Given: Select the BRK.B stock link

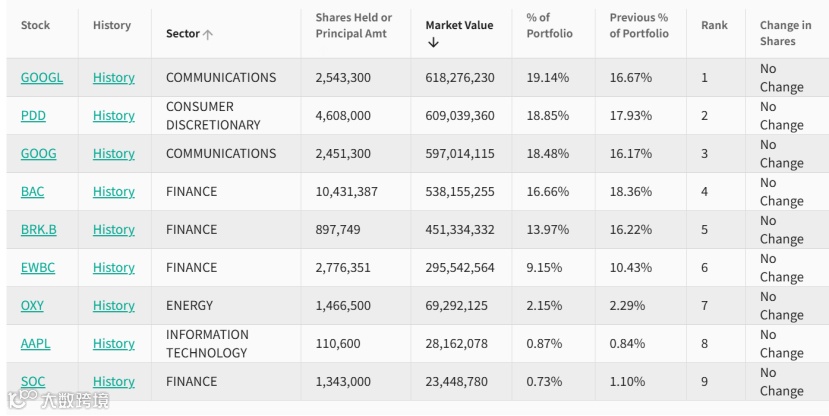Looking at the screenshot, I should 38,230.
